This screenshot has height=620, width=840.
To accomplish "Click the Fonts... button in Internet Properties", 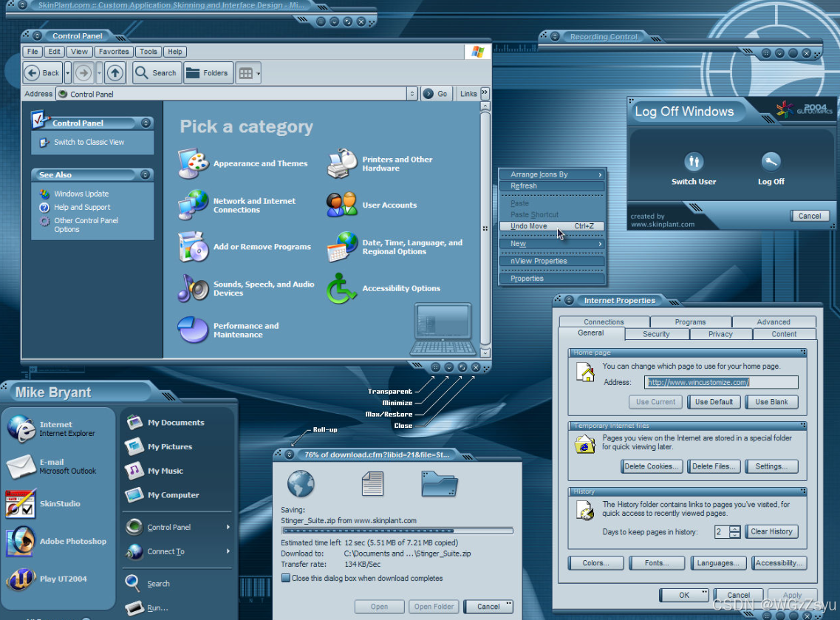I will pyautogui.click(x=657, y=563).
